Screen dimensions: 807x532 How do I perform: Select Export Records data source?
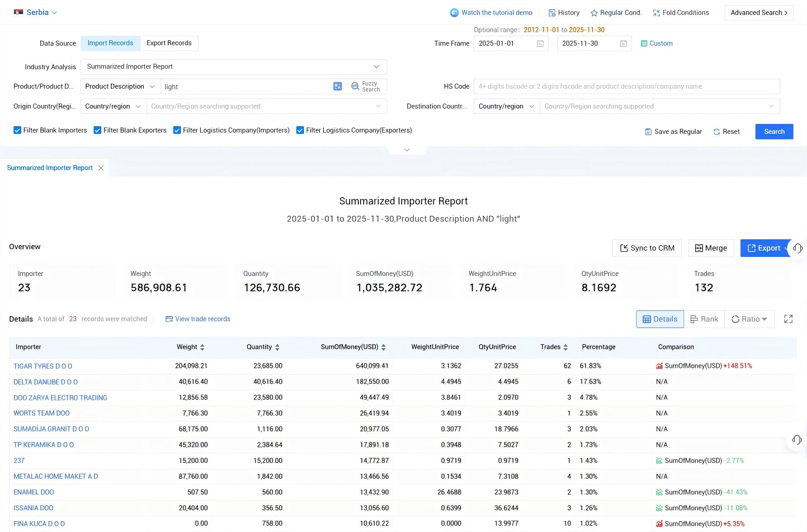click(169, 43)
